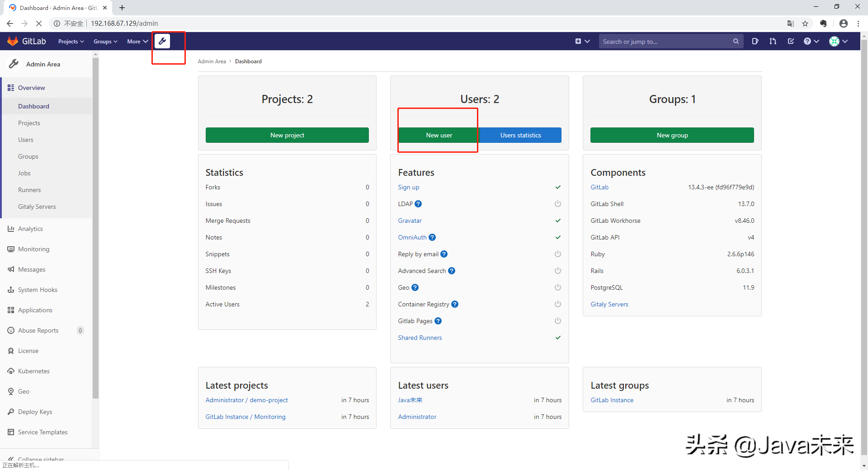Open the user avatar menu
Image resolution: width=868 pixels, height=470 pixels.
click(x=838, y=41)
